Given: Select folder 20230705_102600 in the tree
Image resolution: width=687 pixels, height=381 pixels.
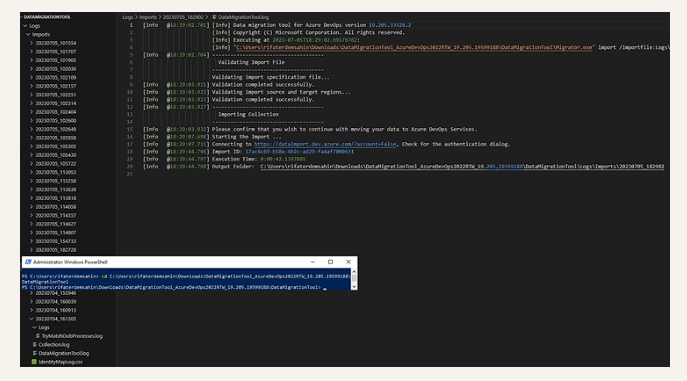Looking at the screenshot, I should pos(56,120).
